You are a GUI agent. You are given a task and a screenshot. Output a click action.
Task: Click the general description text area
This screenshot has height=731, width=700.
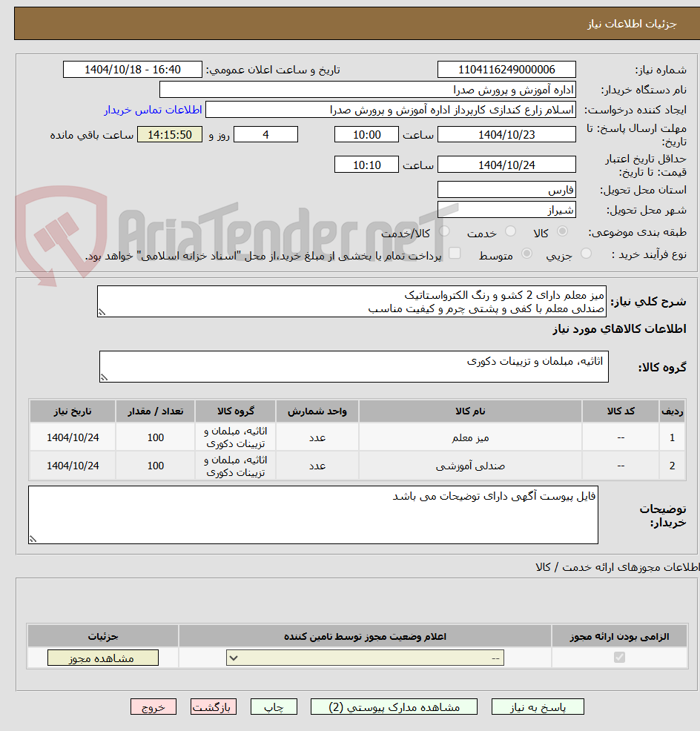point(351,302)
